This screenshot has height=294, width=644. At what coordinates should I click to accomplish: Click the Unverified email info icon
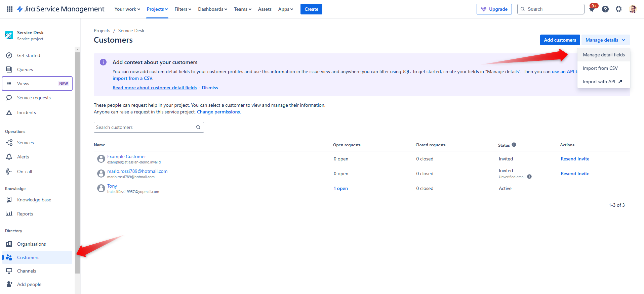click(529, 177)
